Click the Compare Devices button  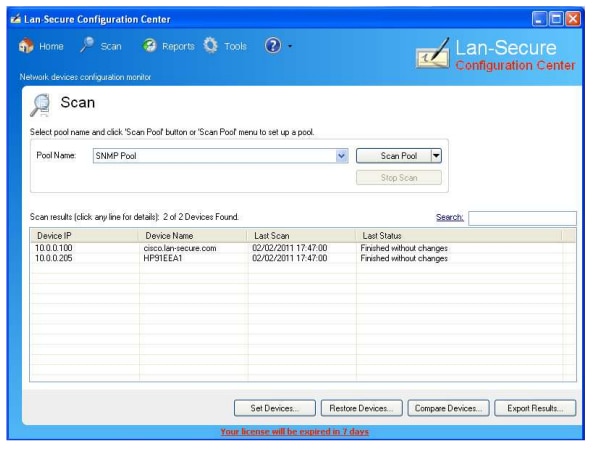pyautogui.click(x=448, y=408)
